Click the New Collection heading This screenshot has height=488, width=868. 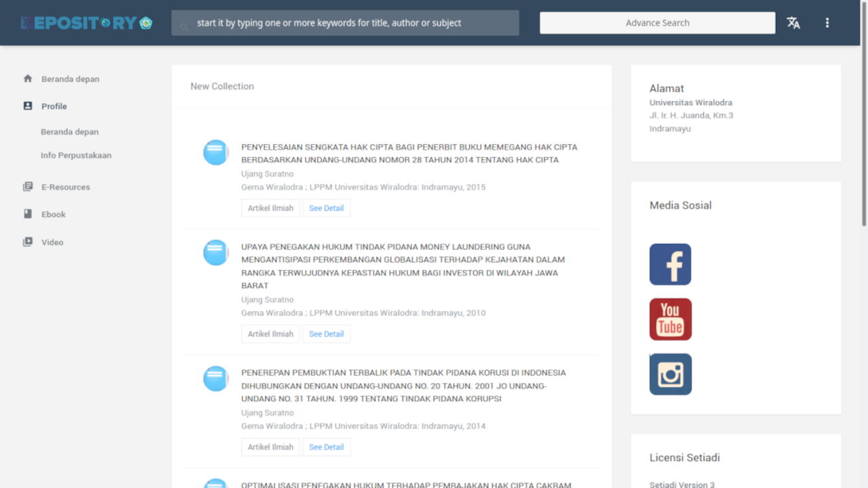[x=222, y=86]
